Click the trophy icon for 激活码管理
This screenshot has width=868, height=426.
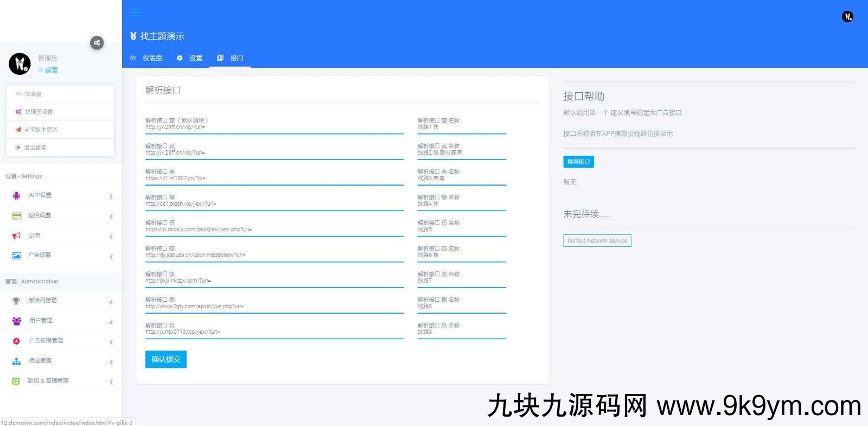[16, 301]
